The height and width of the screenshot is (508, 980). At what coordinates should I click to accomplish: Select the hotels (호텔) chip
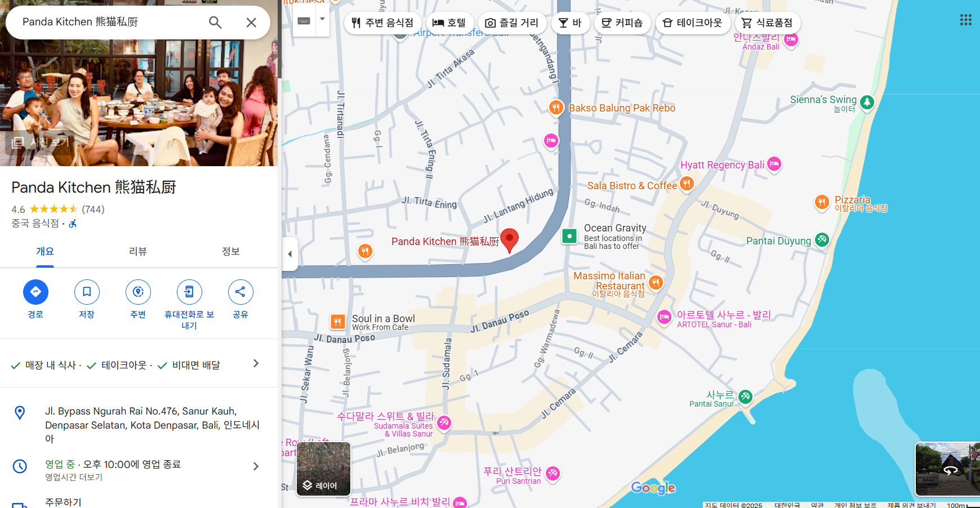pyautogui.click(x=449, y=23)
